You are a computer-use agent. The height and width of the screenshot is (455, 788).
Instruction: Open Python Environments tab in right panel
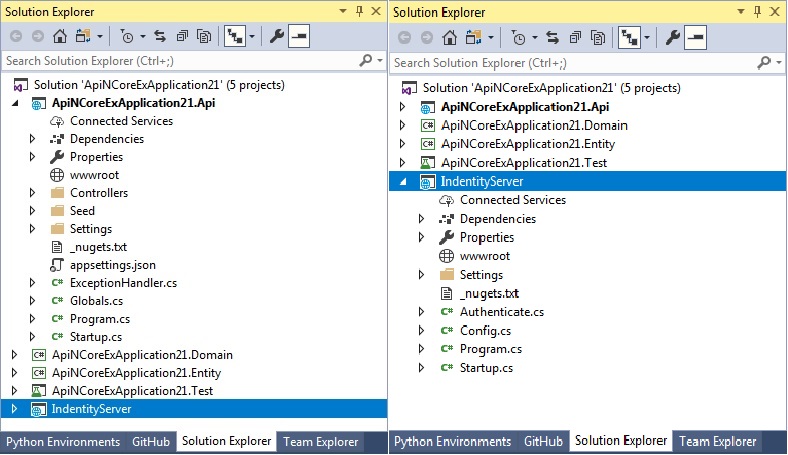(x=453, y=441)
